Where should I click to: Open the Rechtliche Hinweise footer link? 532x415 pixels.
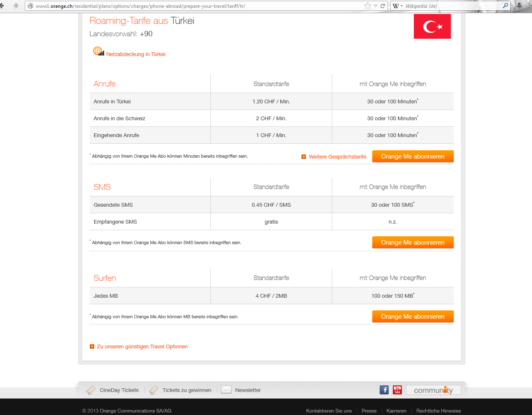pyautogui.click(x=439, y=411)
